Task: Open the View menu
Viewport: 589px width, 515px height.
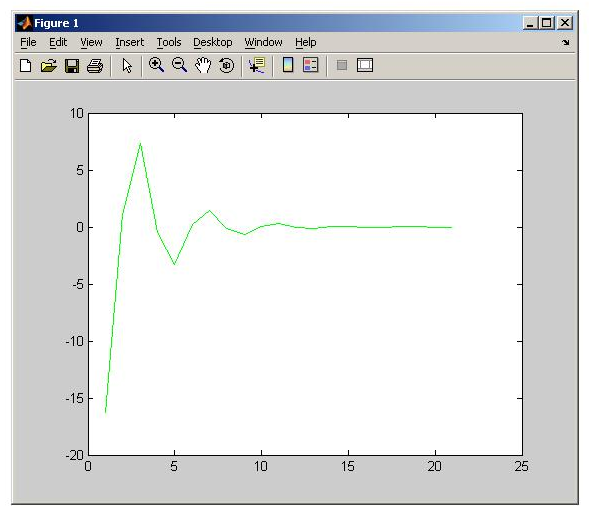Action: click(91, 42)
